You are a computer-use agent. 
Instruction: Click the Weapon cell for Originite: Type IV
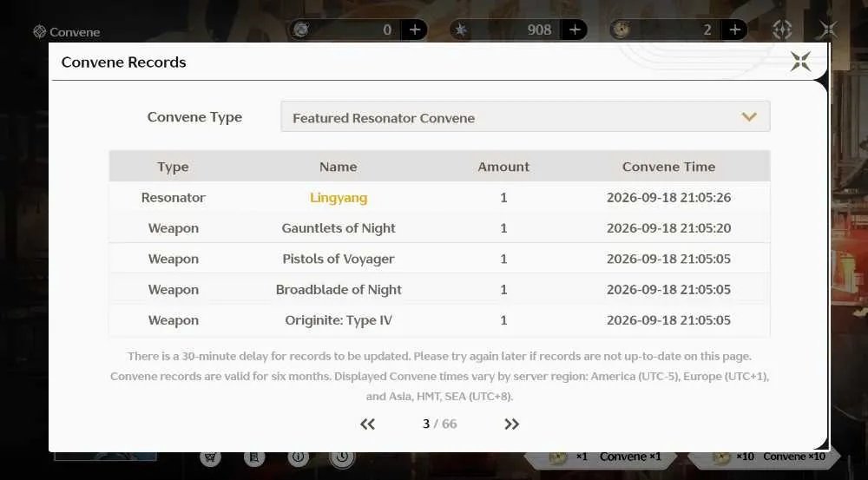tap(174, 320)
